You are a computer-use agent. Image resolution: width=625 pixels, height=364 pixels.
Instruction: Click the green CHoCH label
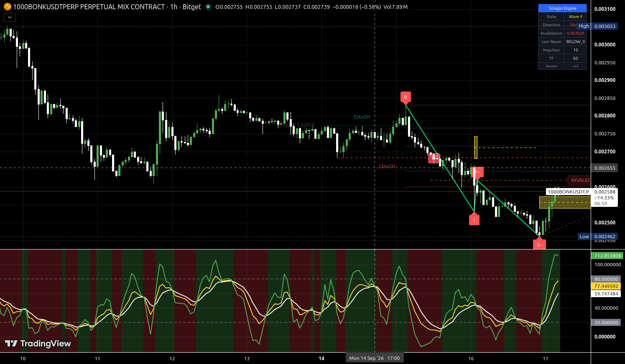(x=362, y=117)
